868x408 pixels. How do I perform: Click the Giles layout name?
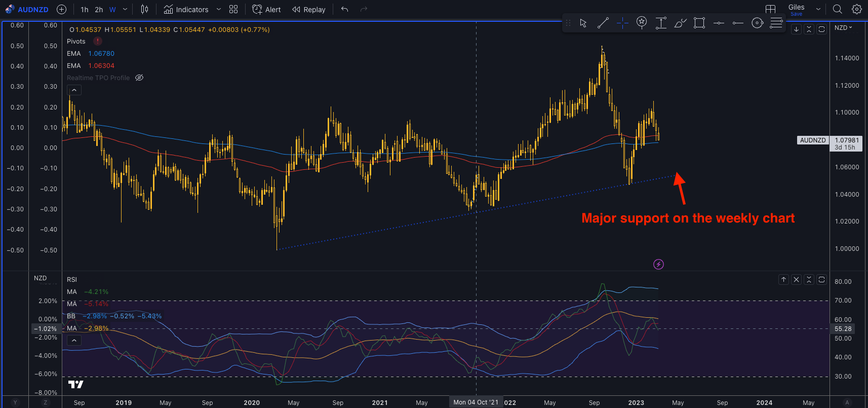click(x=797, y=7)
